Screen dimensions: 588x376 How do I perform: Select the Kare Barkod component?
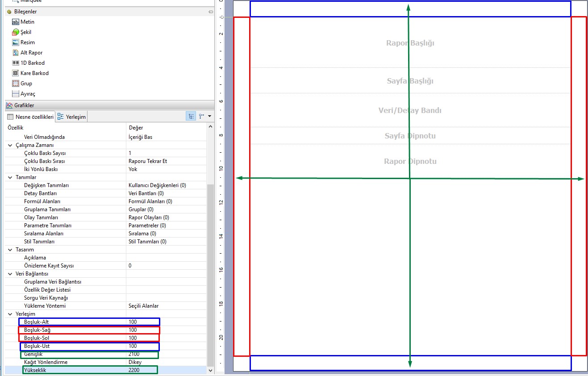pos(34,73)
